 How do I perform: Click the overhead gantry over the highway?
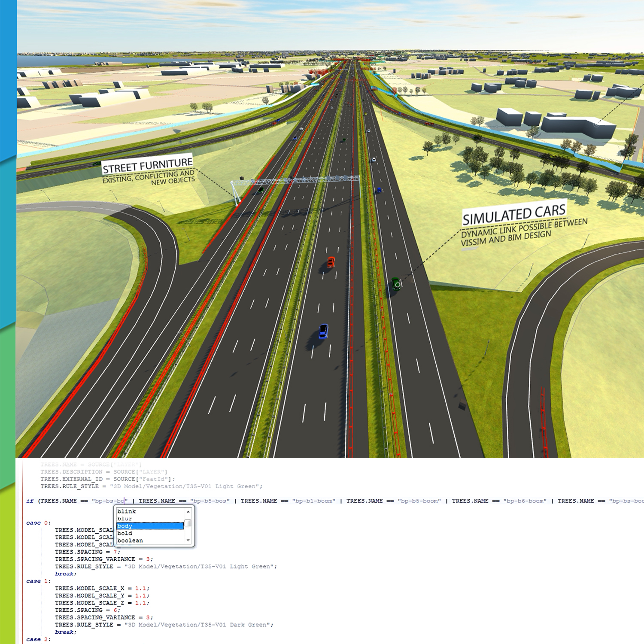[296, 180]
